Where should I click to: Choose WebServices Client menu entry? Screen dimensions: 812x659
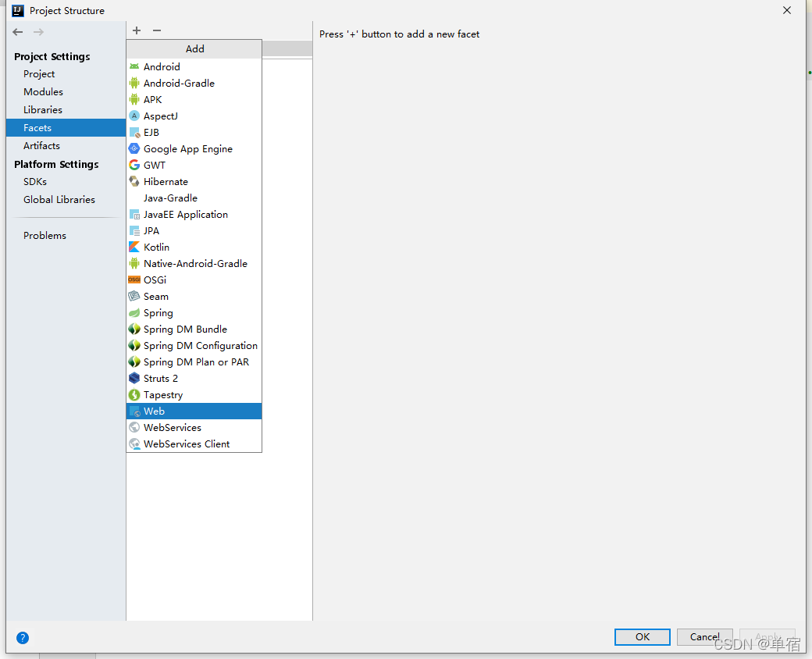pyautogui.click(x=194, y=443)
